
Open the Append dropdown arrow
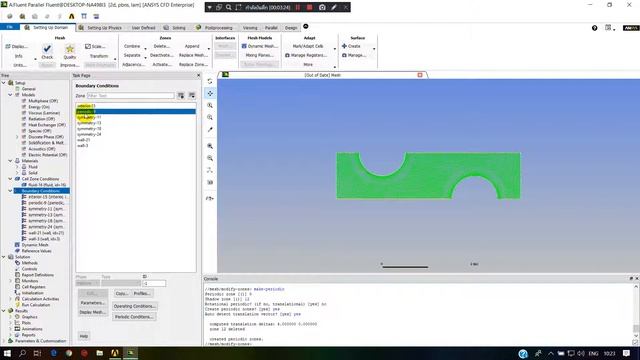point(209,49)
